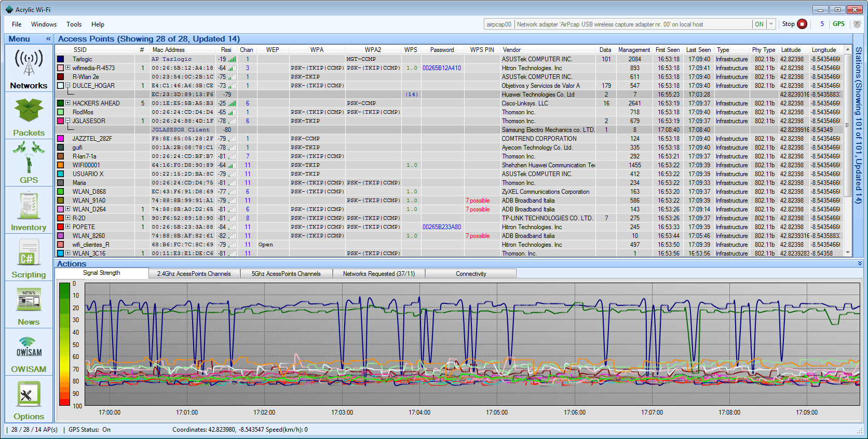Open the Help menu

coord(98,24)
